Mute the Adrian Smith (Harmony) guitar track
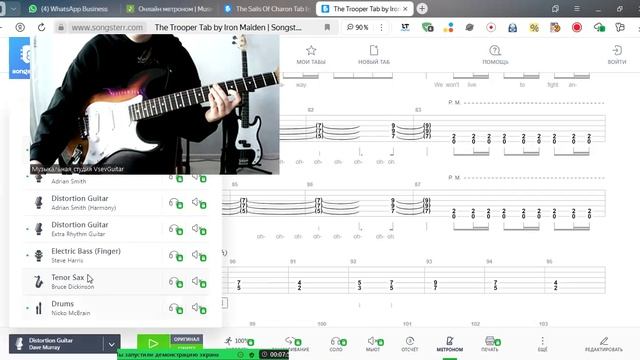Screen dimensions: 640x360 (x=199, y=203)
